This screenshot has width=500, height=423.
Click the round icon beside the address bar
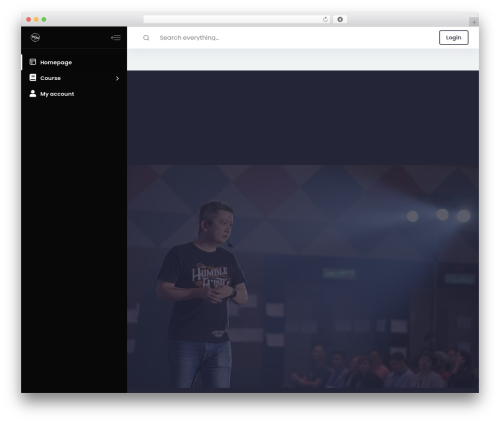pos(340,19)
